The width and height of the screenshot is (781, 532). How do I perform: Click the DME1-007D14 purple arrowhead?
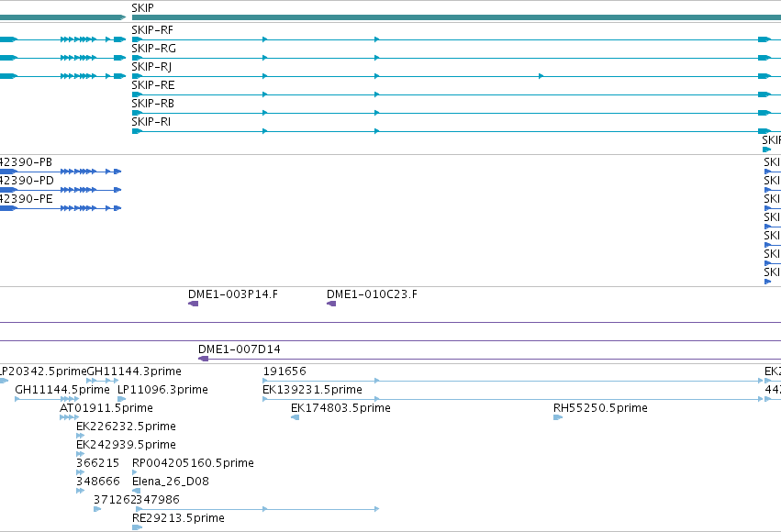[203, 359]
